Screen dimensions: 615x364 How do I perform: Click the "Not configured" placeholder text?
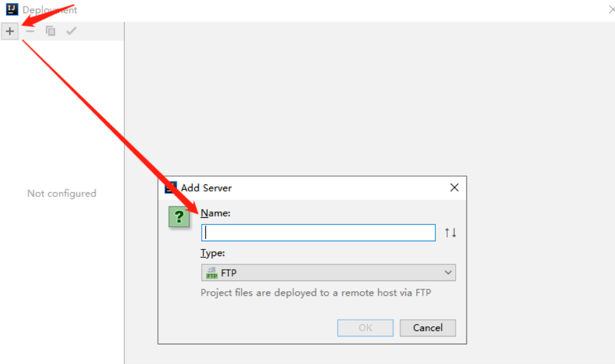point(61,193)
